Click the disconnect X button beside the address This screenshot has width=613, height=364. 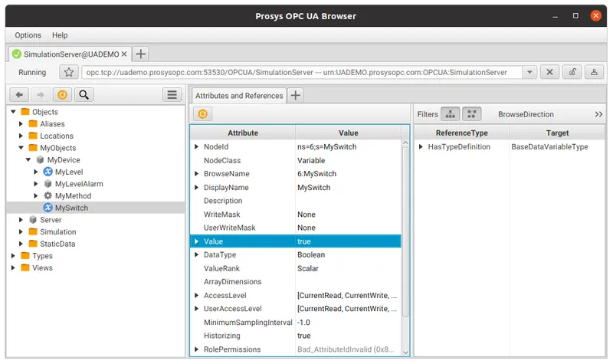(549, 72)
